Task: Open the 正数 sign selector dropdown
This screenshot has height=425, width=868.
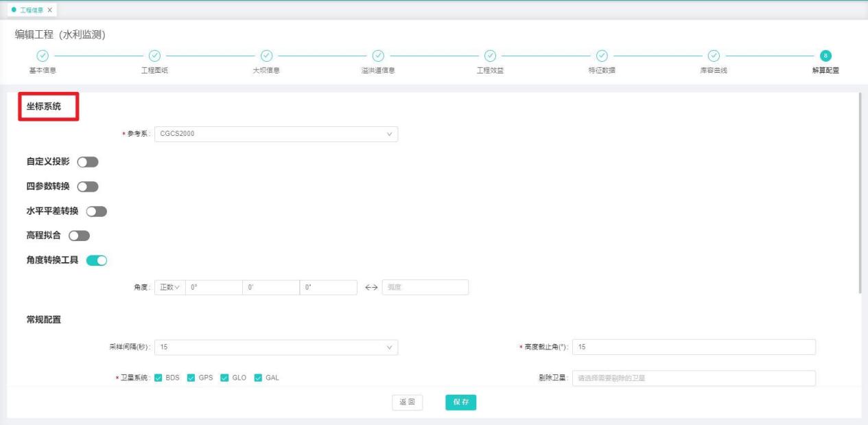Action: pyautogui.click(x=169, y=288)
